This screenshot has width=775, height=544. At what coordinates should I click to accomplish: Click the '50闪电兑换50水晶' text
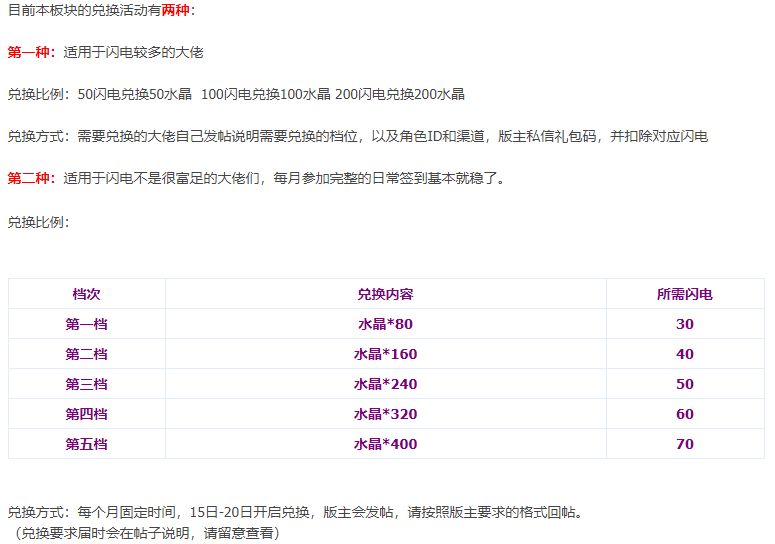pos(134,94)
